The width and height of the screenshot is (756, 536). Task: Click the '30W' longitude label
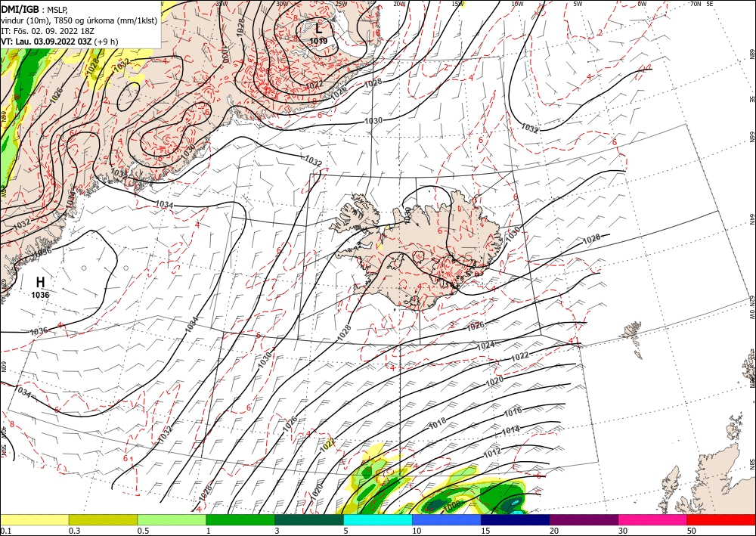pyautogui.click(x=283, y=4)
